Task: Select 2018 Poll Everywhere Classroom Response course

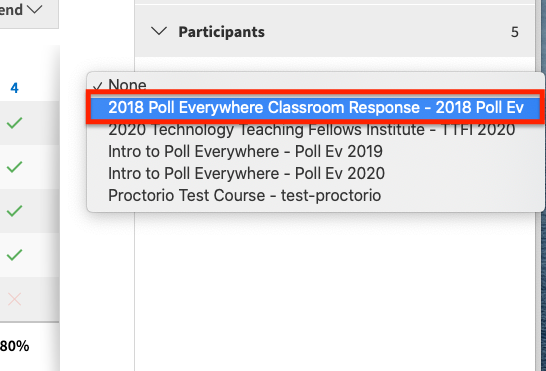Action: tap(315, 107)
